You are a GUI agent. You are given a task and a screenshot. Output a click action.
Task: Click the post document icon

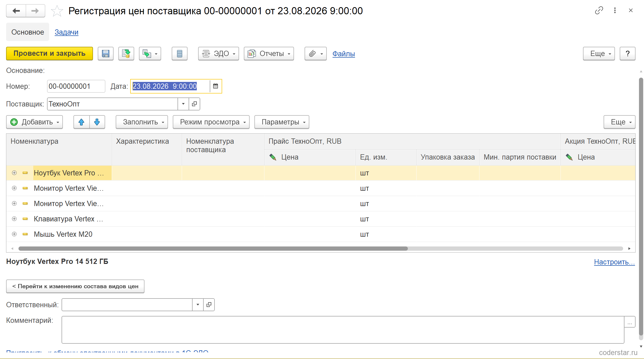coord(126,54)
